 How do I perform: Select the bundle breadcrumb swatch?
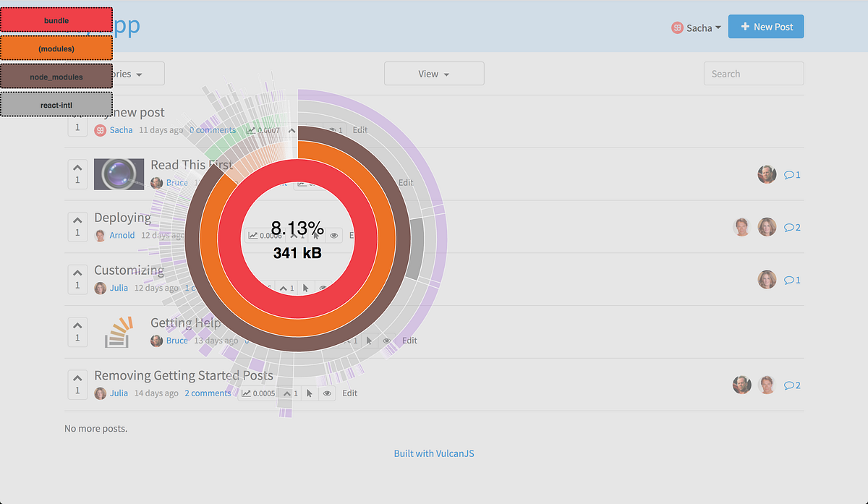pyautogui.click(x=56, y=20)
